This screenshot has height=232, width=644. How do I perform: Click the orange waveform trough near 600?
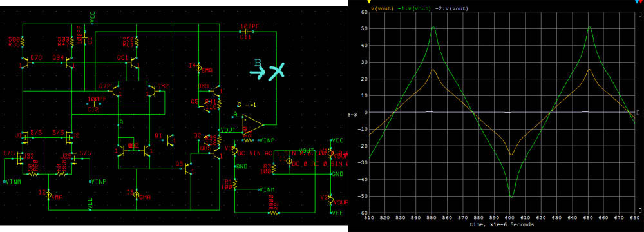point(511,155)
